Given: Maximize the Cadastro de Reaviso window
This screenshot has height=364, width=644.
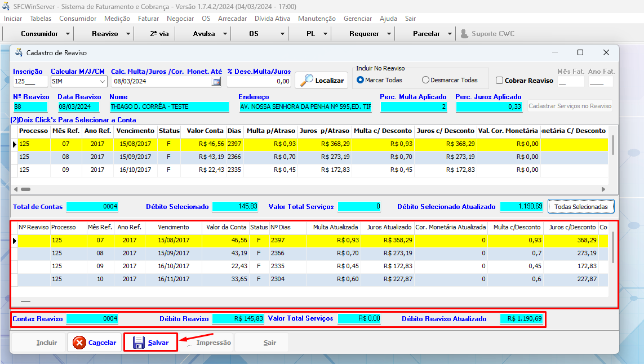Looking at the screenshot, I should click(580, 52).
